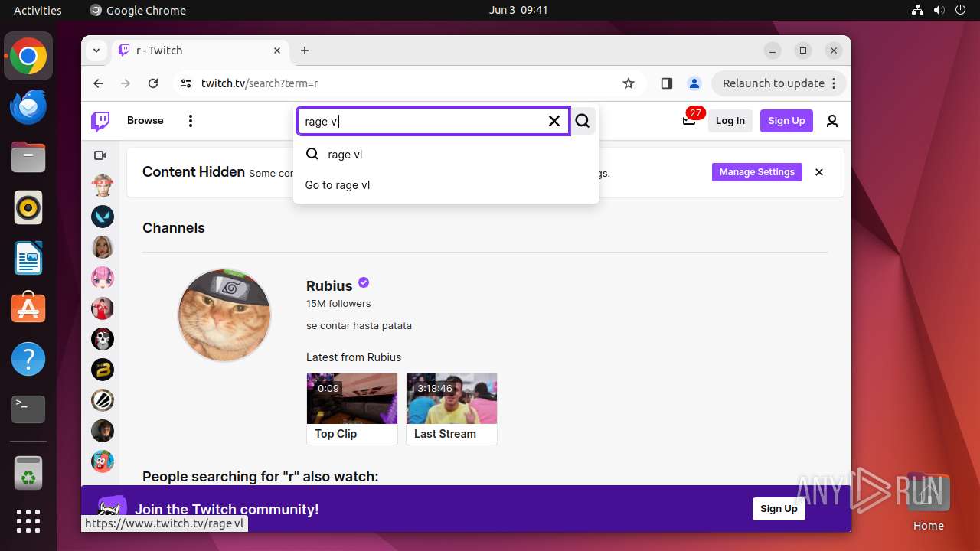Open the skull sidebar channel avatar

[103, 339]
